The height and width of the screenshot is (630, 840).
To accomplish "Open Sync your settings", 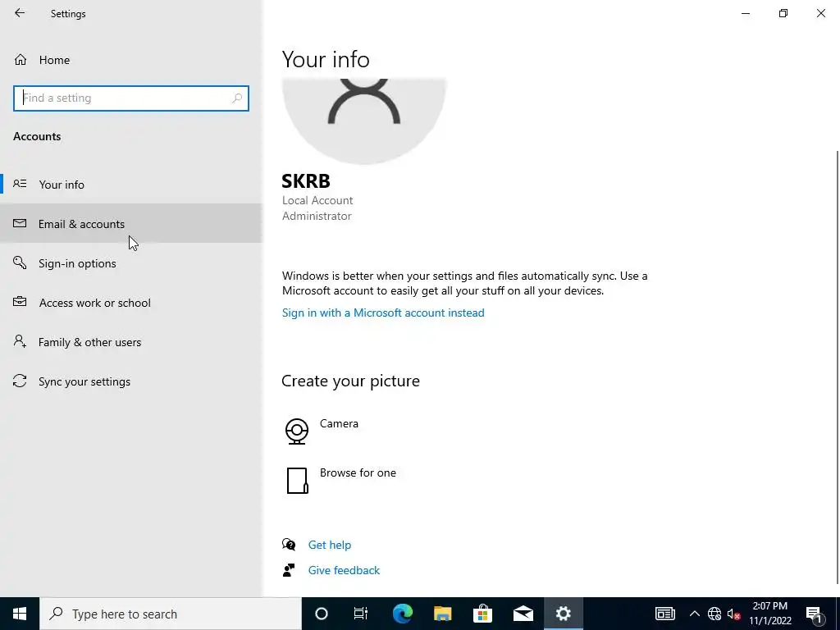I will (130, 381).
